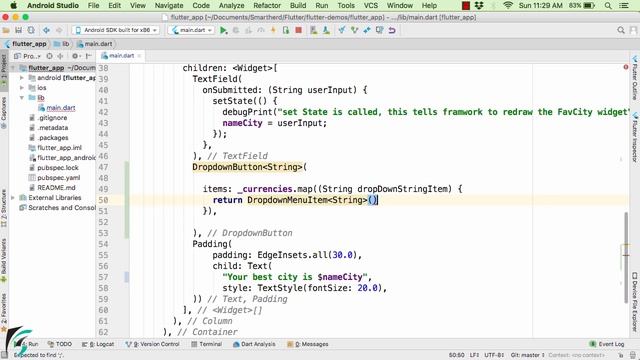Click the Flutter Hot Reload lightning icon
The width and height of the screenshot is (640, 360).
[273, 30]
